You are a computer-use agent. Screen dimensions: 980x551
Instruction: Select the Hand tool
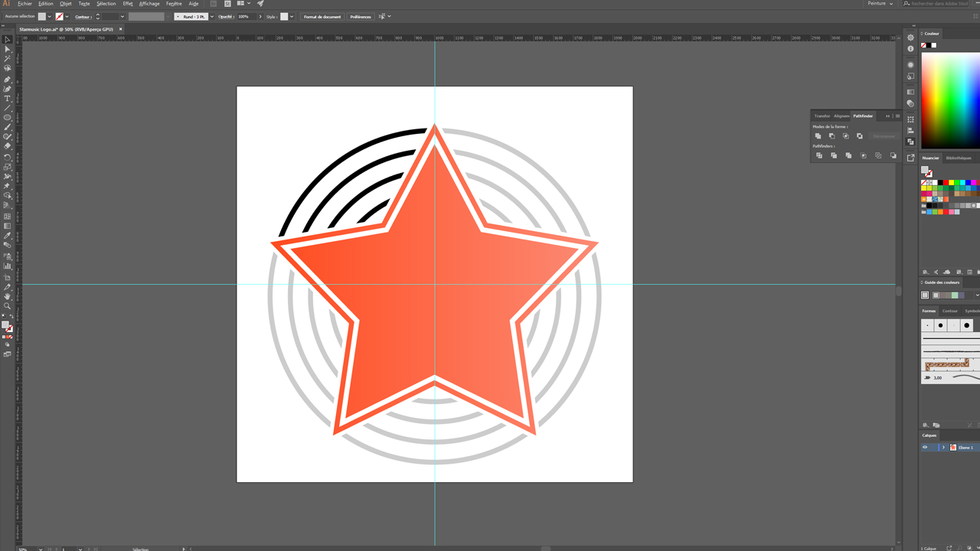pyautogui.click(x=8, y=296)
